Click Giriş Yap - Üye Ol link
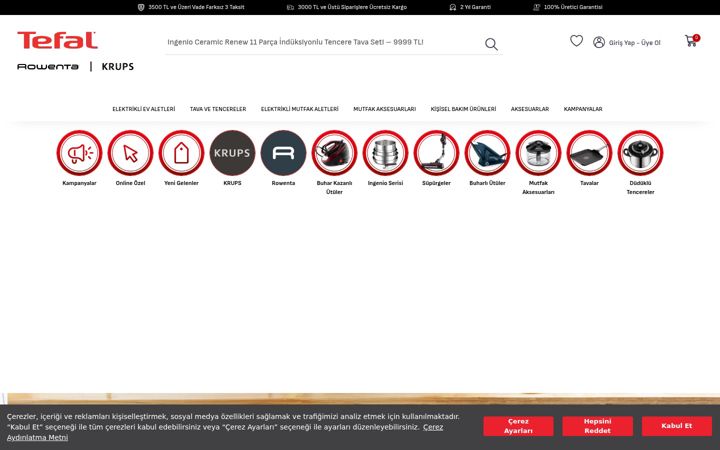 point(635,43)
